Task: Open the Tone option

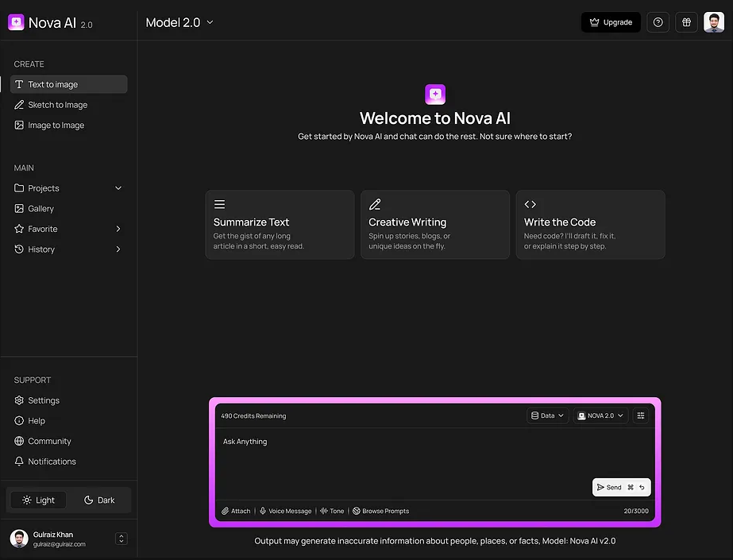Action: tap(332, 511)
